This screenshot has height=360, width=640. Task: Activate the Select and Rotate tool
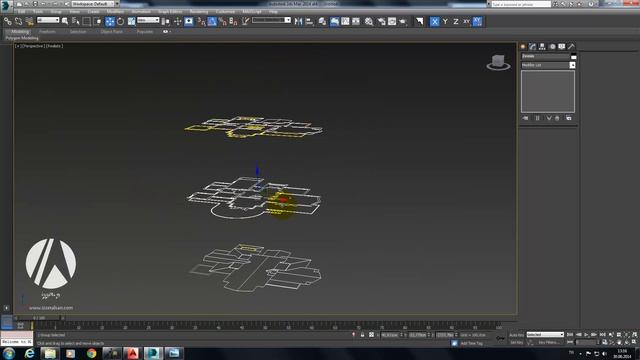pyautogui.click(x=120, y=21)
